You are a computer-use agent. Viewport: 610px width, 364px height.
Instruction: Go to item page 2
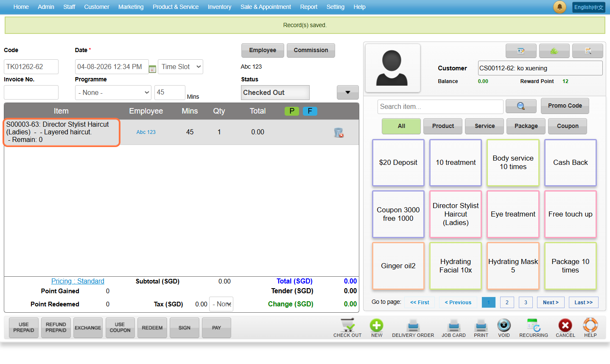(x=507, y=302)
